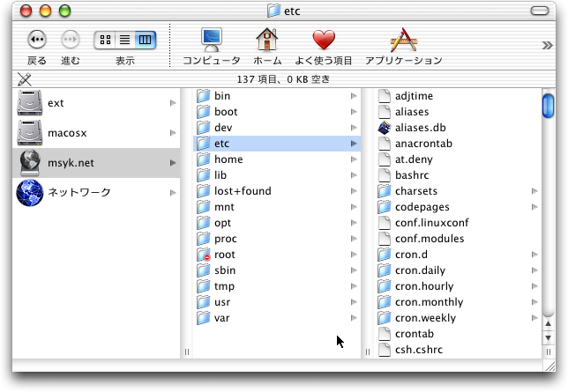Click the Back (戻る) arrow button

point(36,40)
